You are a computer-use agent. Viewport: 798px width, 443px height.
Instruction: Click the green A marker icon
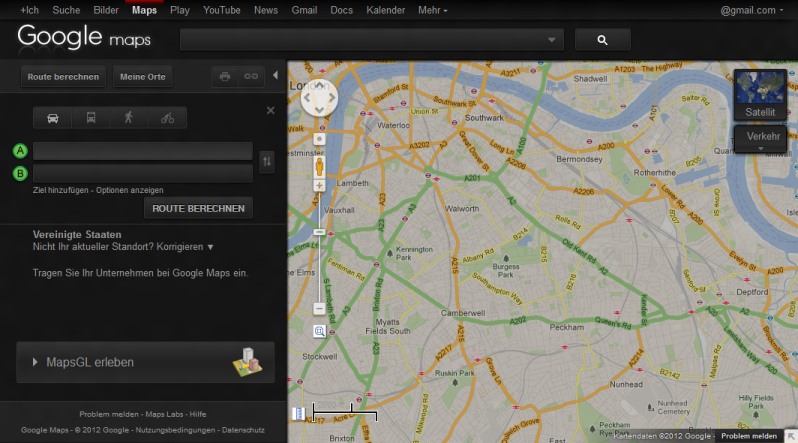[20, 151]
